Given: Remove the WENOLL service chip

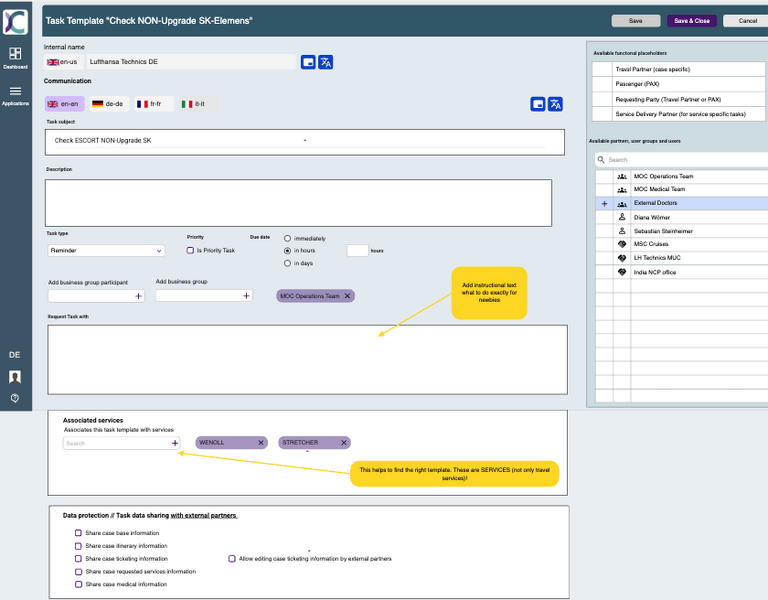Looking at the screenshot, I should point(261,442).
